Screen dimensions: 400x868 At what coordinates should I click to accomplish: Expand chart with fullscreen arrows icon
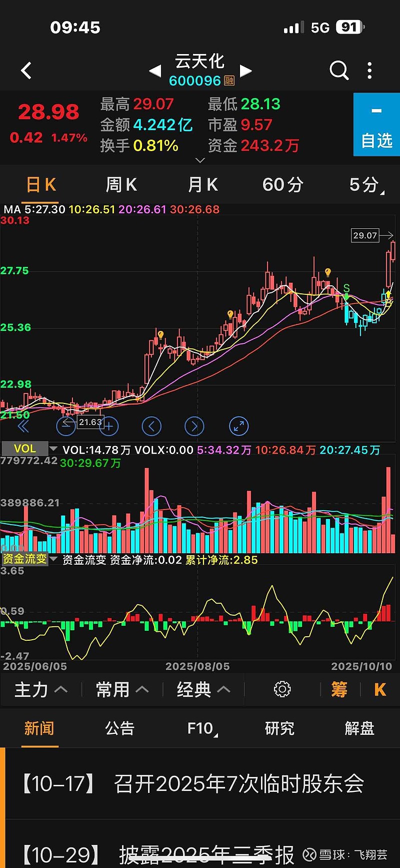(238, 426)
